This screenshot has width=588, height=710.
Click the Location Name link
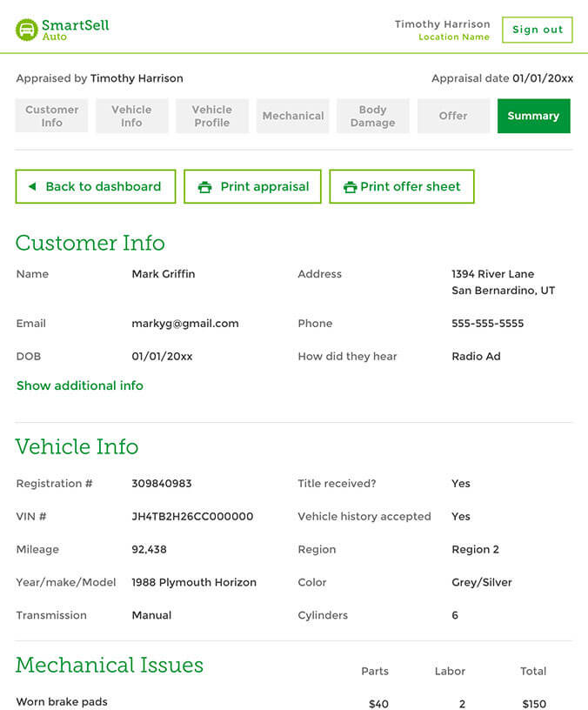[x=454, y=37]
